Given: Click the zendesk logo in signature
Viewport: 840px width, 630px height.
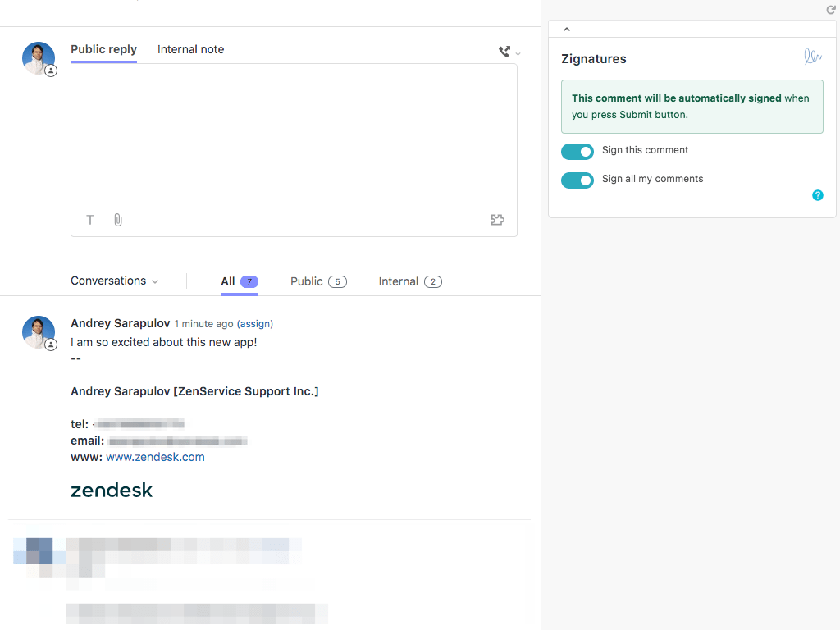Looking at the screenshot, I should (x=112, y=491).
